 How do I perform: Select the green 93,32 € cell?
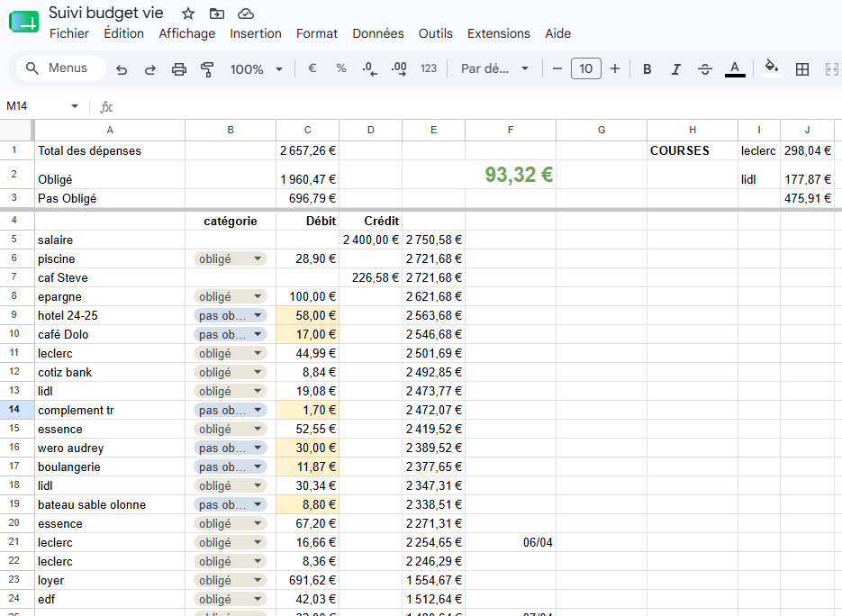[x=510, y=175]
